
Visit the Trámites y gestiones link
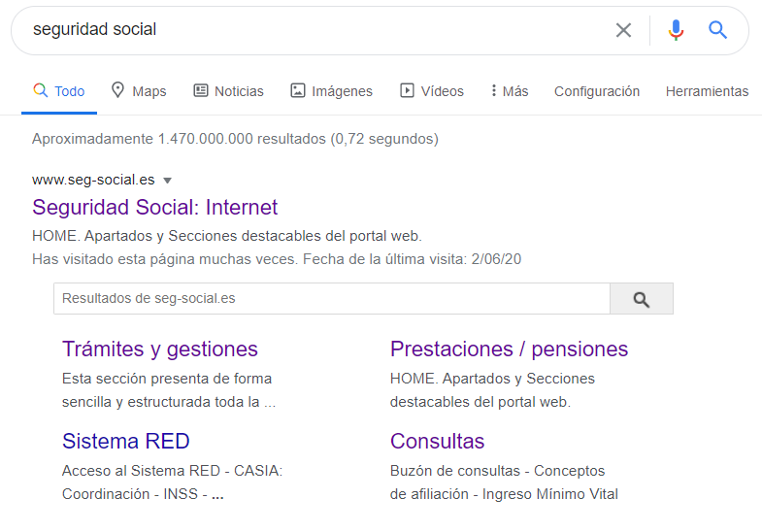coord(160,349)
